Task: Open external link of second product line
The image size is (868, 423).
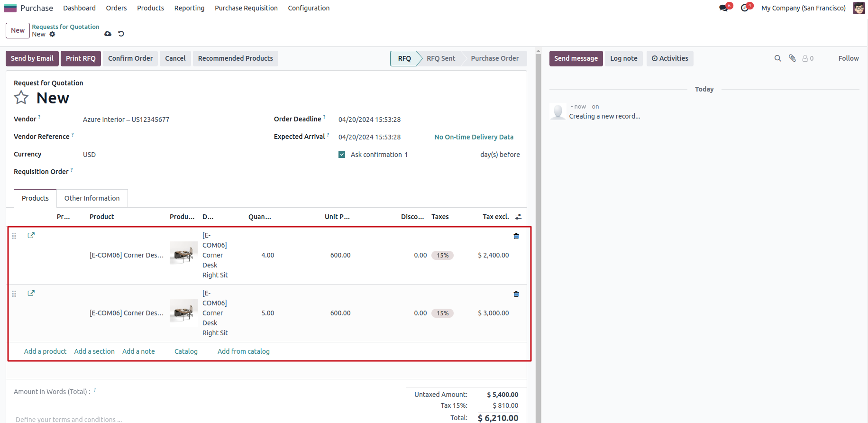Action: pyautogui.click(x=31, y=293)
